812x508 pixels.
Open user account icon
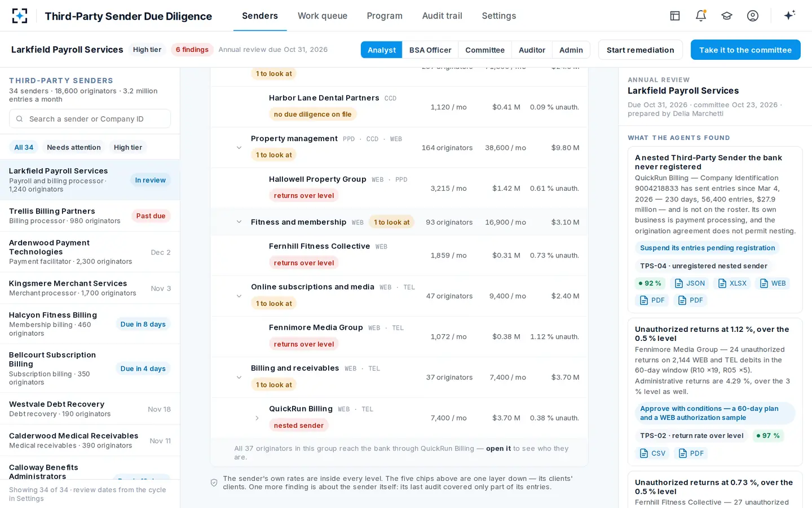tap(753, 16)
